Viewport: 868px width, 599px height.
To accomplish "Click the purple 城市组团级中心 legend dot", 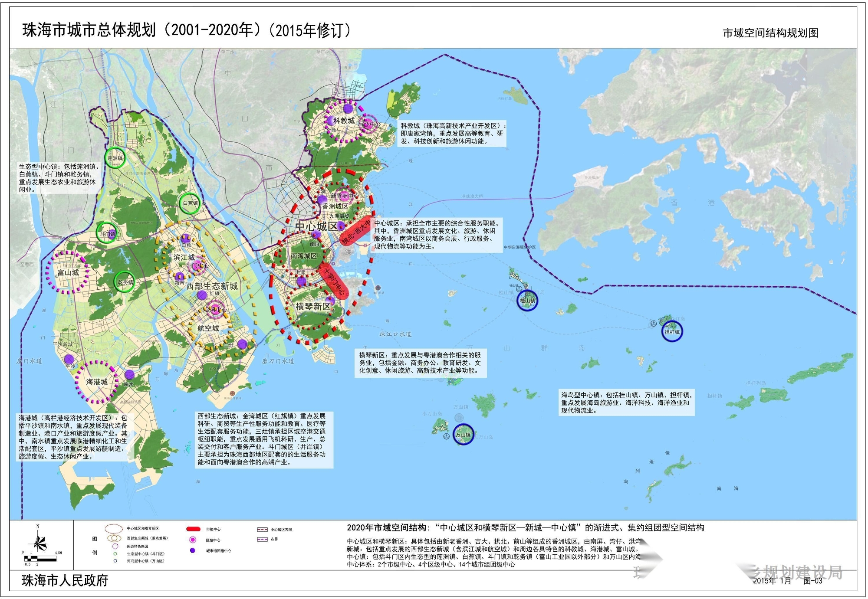I will pos(193,550).
